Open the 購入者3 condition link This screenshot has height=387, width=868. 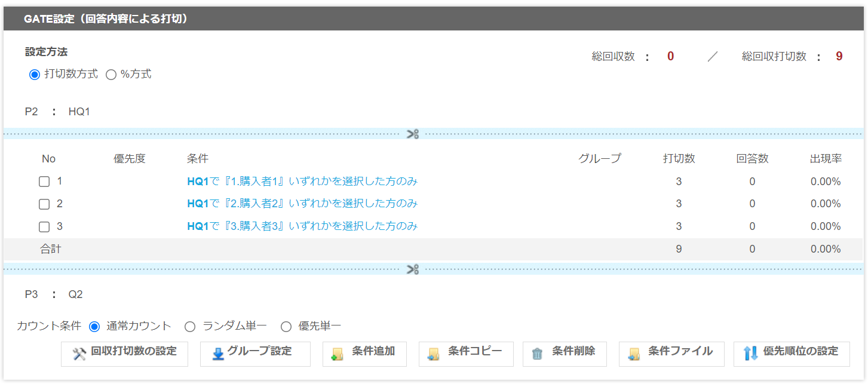pyautogui.click(x=302, y=226)
